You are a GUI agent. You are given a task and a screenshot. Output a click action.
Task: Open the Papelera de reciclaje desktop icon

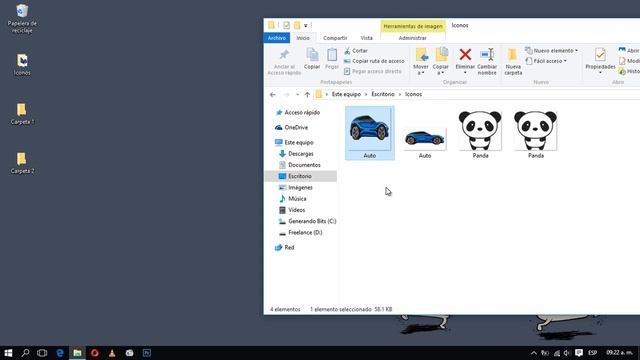click(22, 19)
